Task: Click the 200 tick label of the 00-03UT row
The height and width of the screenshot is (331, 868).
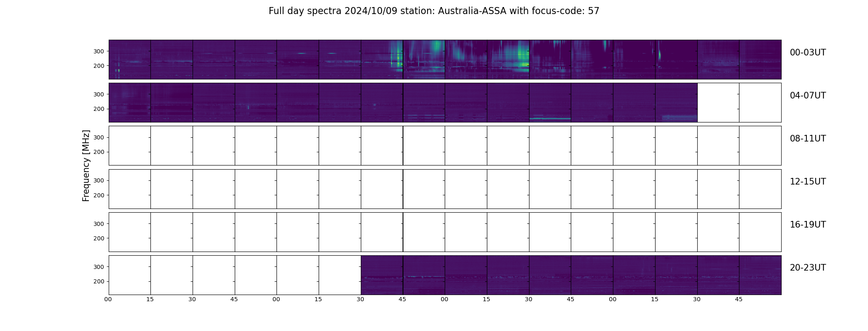Action: [x=99, y=66]
